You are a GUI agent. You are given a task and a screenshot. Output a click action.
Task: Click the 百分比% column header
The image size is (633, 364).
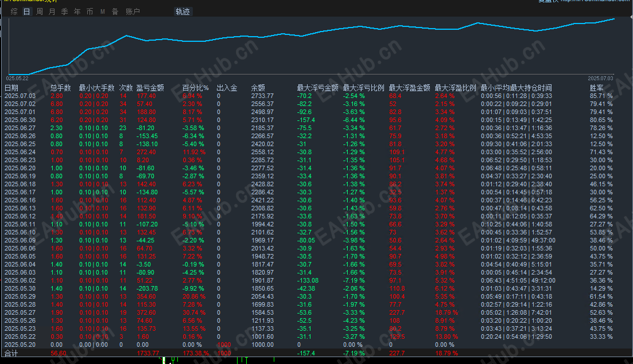tap(195, 88)
